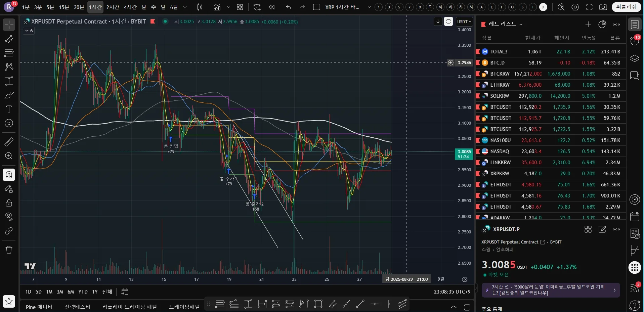Open the 레드 리스트 watchlist dropdown
The width and height of the screenshot is (644, 312).
pyautogui.click(x=506, y=24)
